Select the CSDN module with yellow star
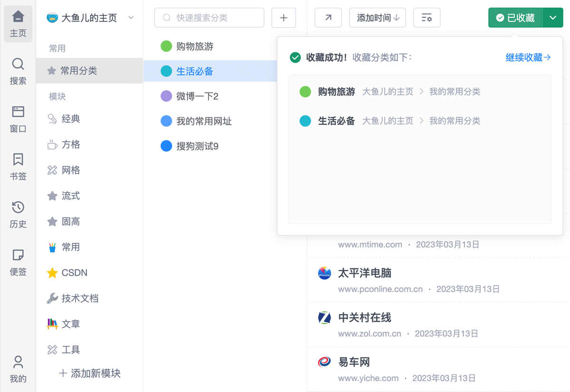 (x=89, y=273)
